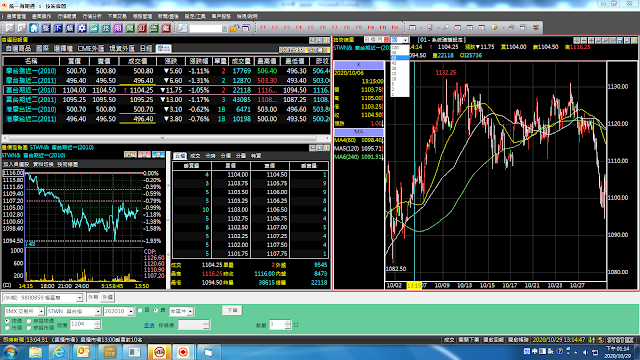640x360 pixels.
Task: Click the minus zoom-out icon on the chart panel
Action: [x=584, y=40]
